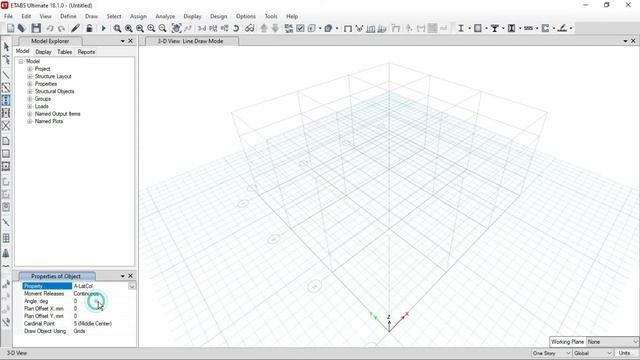Screen dimensions: 640x360
Task: Click the Draw Object Using Grids value
Action: 104,331
